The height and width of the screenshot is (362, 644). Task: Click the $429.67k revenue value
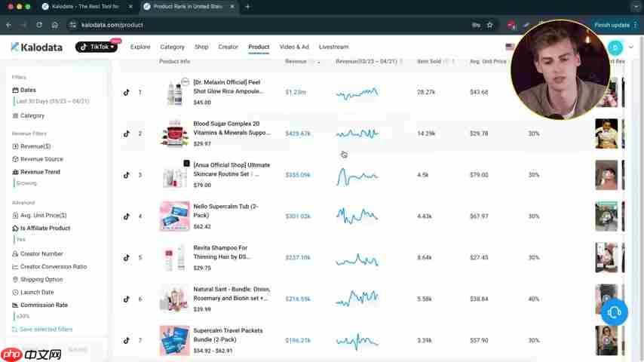point(298,133)
